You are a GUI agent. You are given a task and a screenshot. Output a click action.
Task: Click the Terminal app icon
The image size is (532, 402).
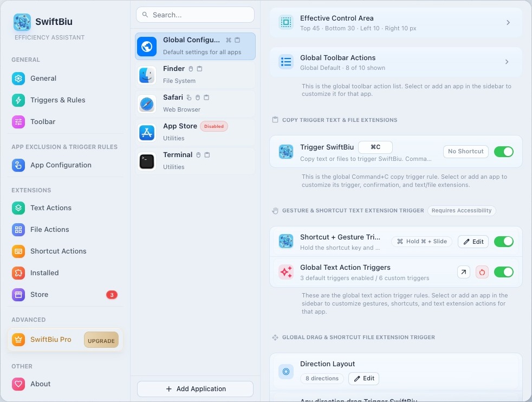[147, 161]
